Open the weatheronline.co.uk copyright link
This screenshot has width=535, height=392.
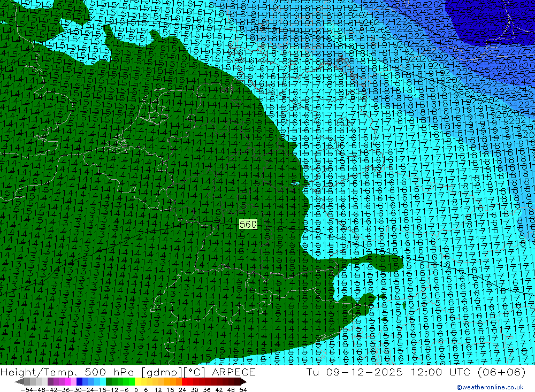pyautogui.click(x=490, y=387)
